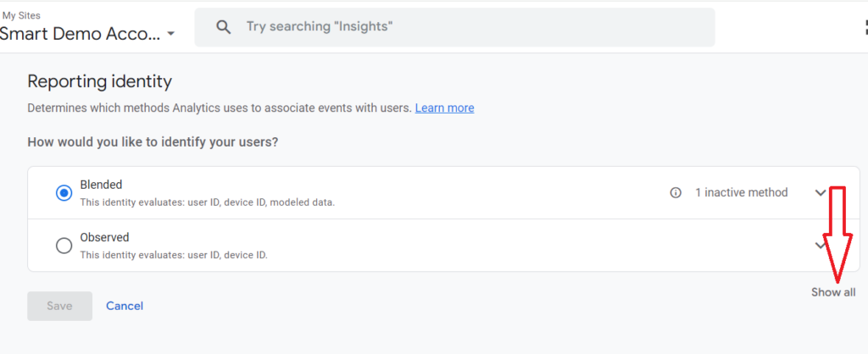868x354 pixels.
Task: Click the 1 inactive method text
Action: point(741,193)
